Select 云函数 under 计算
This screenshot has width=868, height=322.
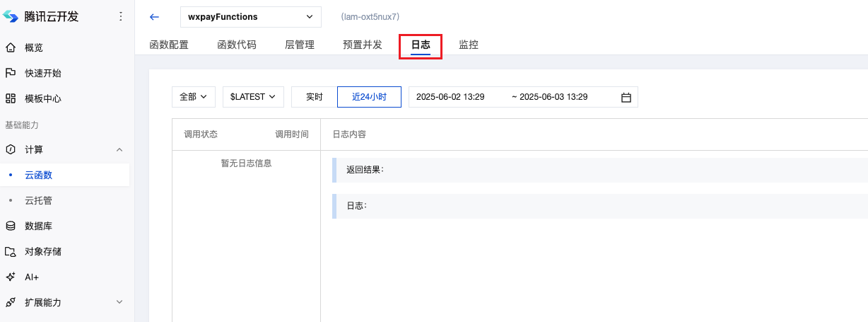[x=64, y=175]
